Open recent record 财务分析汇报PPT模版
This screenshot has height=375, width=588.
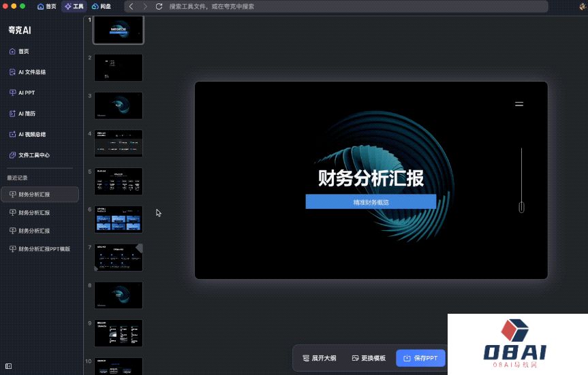tap(44, 249)
